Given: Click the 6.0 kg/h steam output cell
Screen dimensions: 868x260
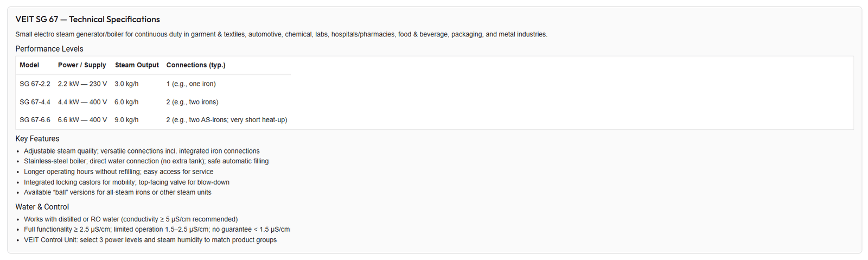Looking at the screenshot, I should click(x=126, y=102).
